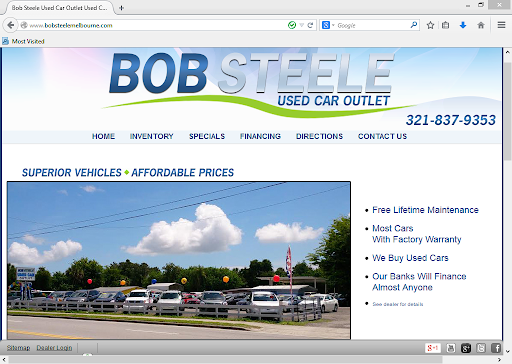Click 'Our Banks Will Finance Almost Anyone' text
The height and width of the screenshot is (364, 512).
pos(419,282)
